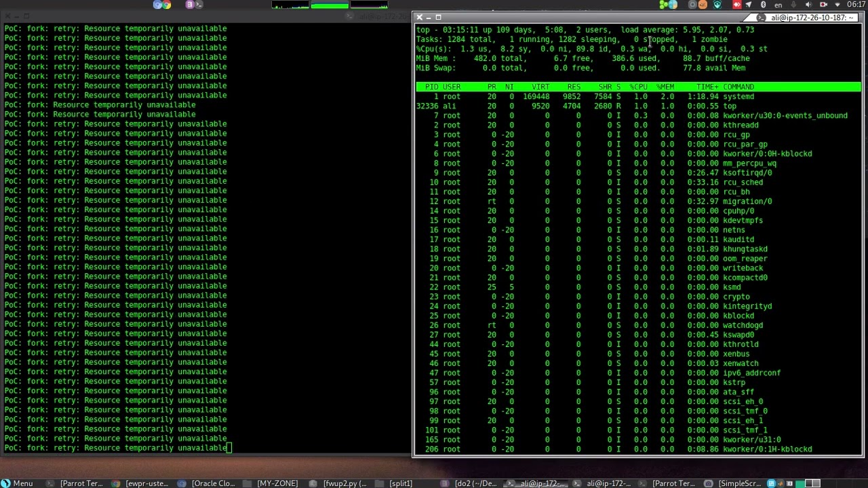Select the rcu_sched process row

(638, 182)
